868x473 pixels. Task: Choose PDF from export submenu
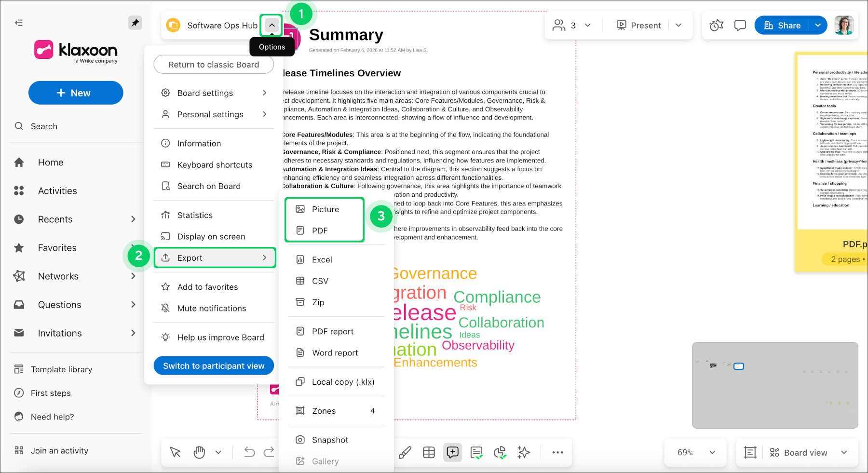[x=320, y=230]
